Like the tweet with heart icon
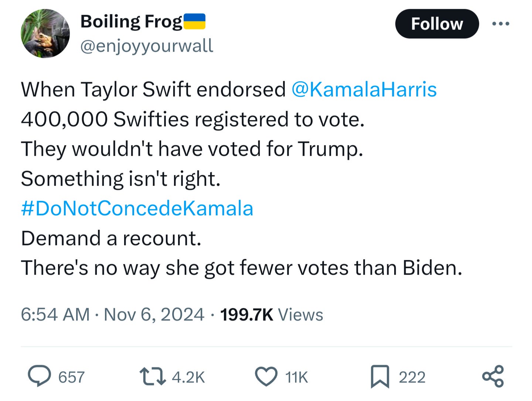 266,377
